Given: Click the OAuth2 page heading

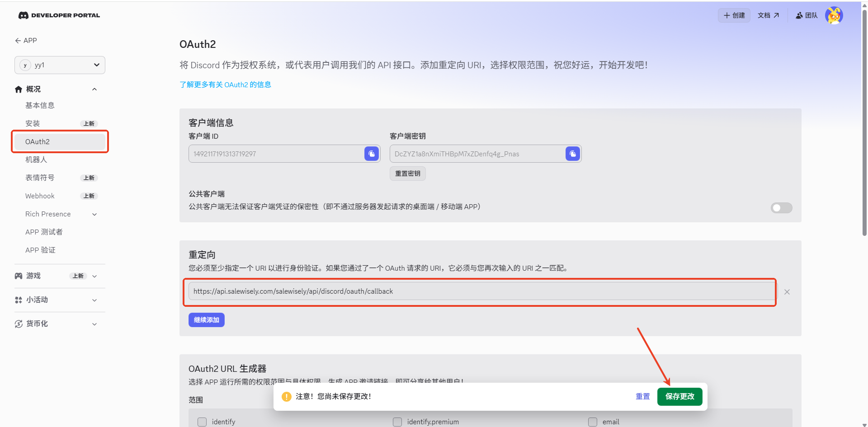Looking at the screenshot, I should tap(198, 44).
